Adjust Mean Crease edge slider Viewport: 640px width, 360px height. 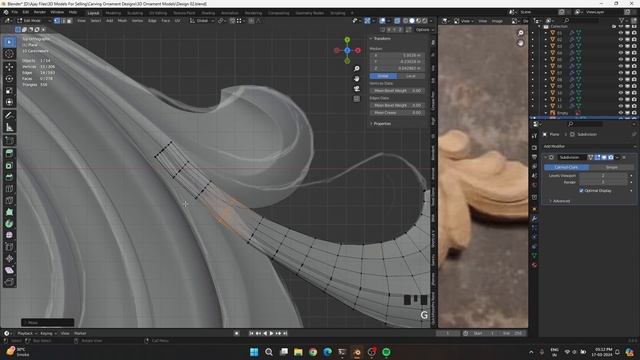click(397, 113)
